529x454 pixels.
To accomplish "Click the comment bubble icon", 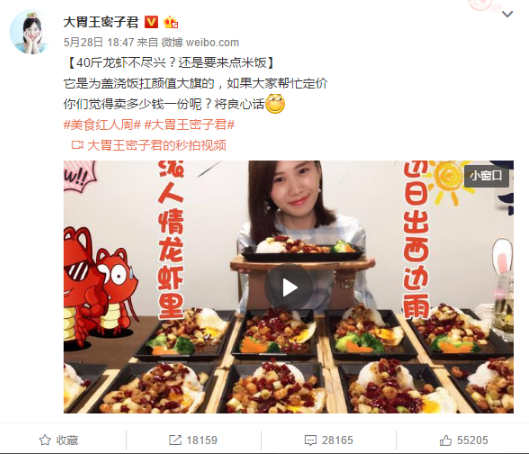I will point(310,440).
